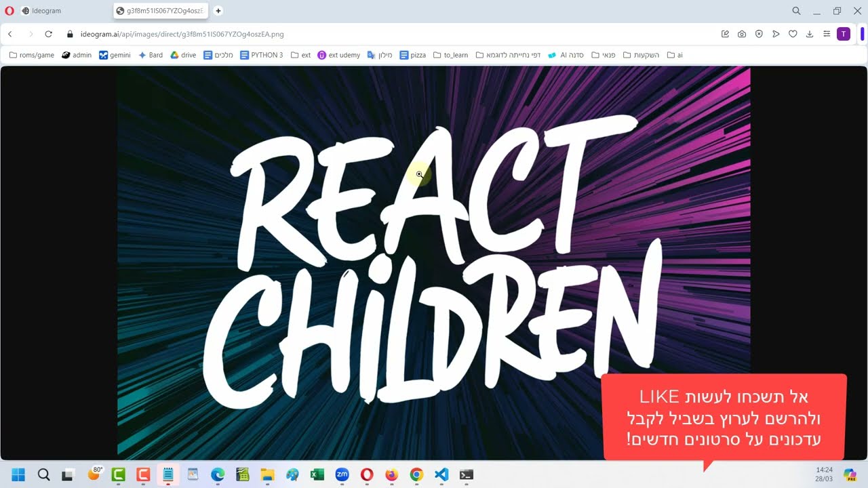Image resolution: width=868 pixels, height=488 pixels.
Task: Open the edit page icon in address bar
Action: coord(725,34)
